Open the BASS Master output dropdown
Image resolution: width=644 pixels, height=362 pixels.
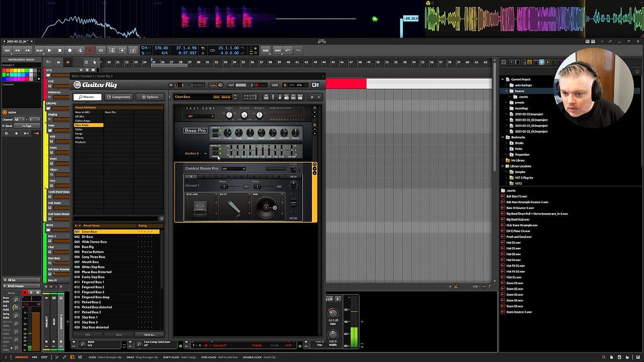coord(21,286)
